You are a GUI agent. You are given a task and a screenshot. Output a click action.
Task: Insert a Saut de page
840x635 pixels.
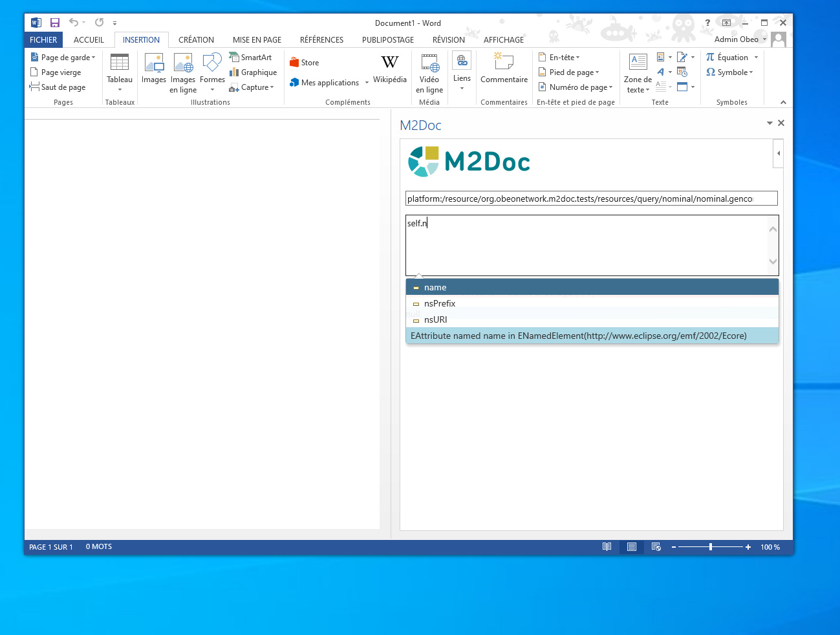point(58,87)
